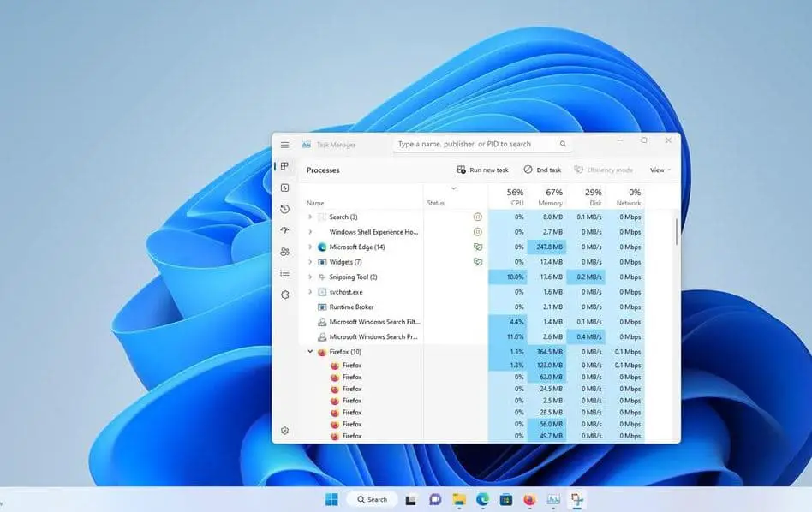812x512 pixels.
Task: Open Microsoft Edge from the taskbar
Action: 482,499
